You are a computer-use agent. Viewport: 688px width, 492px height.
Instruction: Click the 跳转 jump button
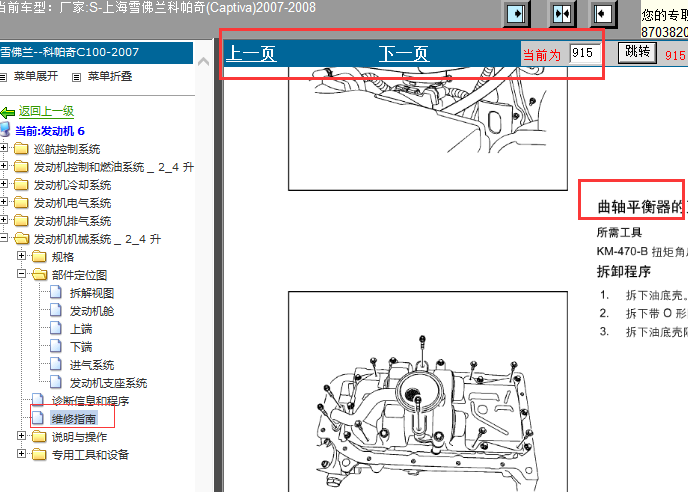pos(637,52)
